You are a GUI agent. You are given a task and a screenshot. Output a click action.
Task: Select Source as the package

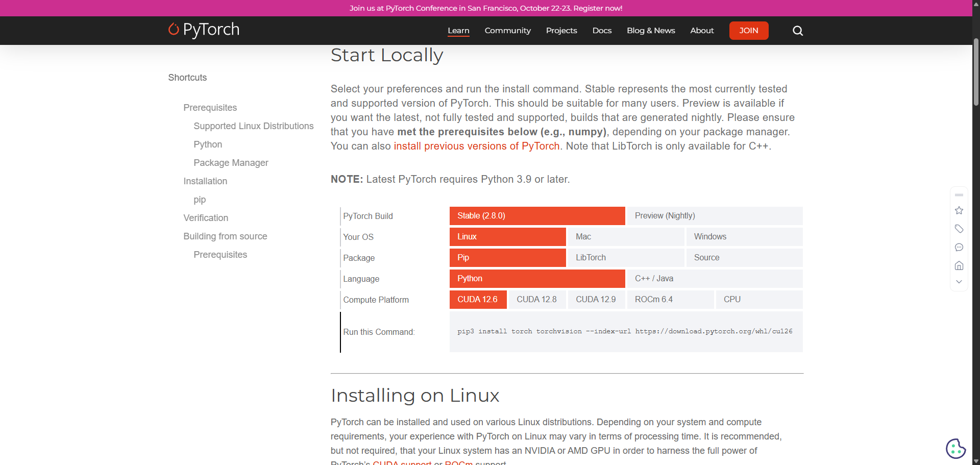745,258
